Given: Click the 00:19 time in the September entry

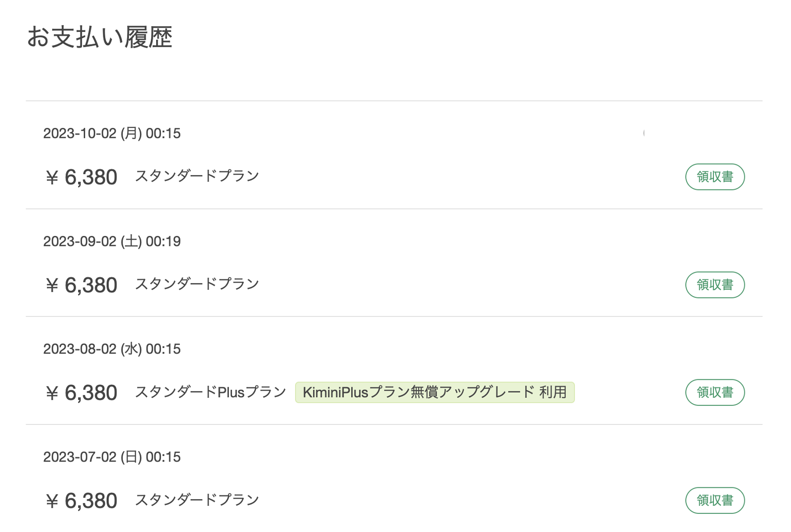Looking at the screenshot, I should click(x=163, y=241).
